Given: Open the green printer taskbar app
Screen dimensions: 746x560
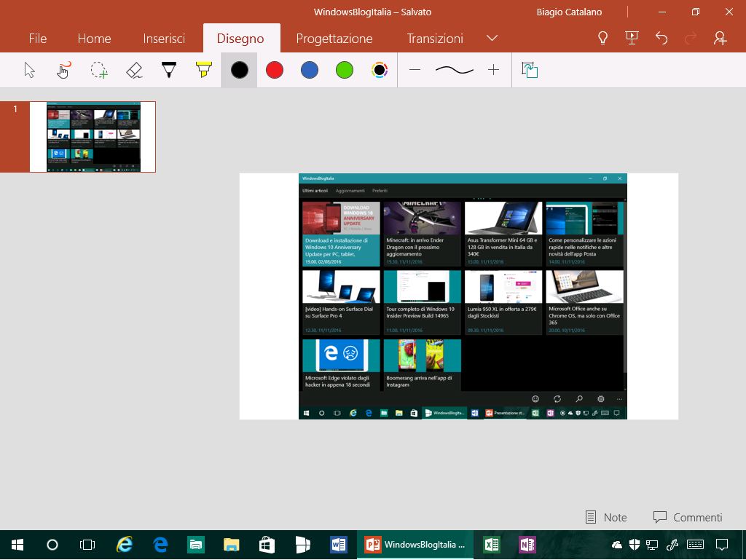Looking at the screenshot, I should 195,545.
